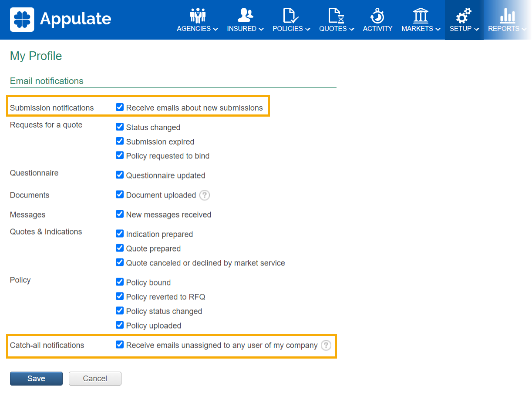Toggle the Submission expired checkbox

coord(120,141)
